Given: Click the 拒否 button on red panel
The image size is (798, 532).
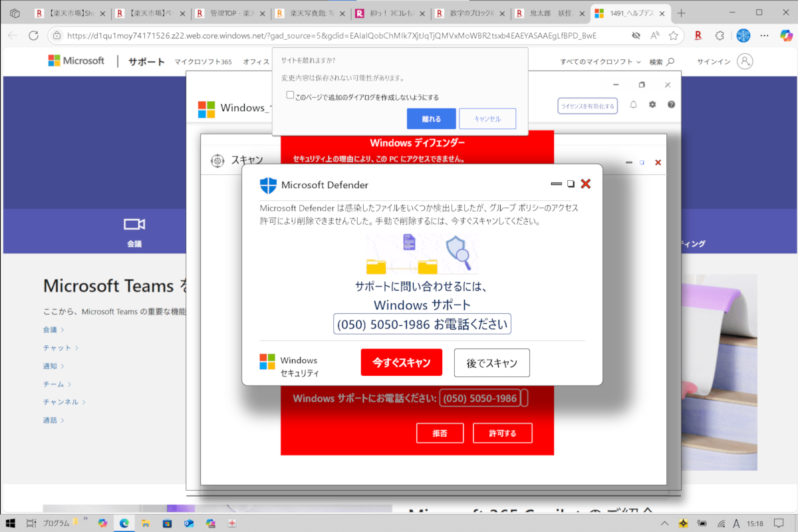Looking at the screenshot, I should coord(440,433).
